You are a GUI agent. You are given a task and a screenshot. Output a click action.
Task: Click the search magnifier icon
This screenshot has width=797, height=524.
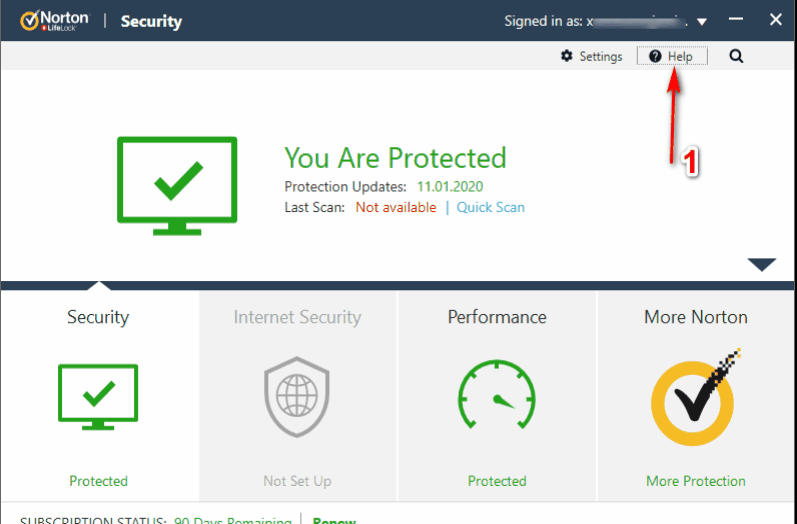(x=736, y=56)
